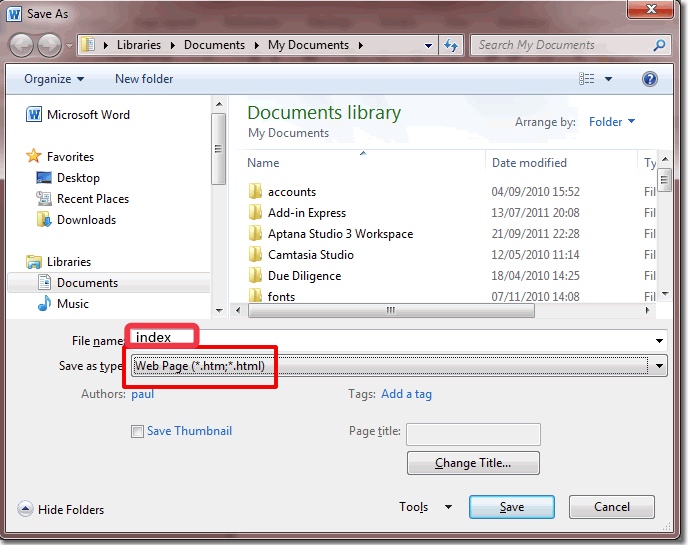The image size is (688, 545).
Task: Click the Camtasia Studio folder icon
Action: pos(255,255)
